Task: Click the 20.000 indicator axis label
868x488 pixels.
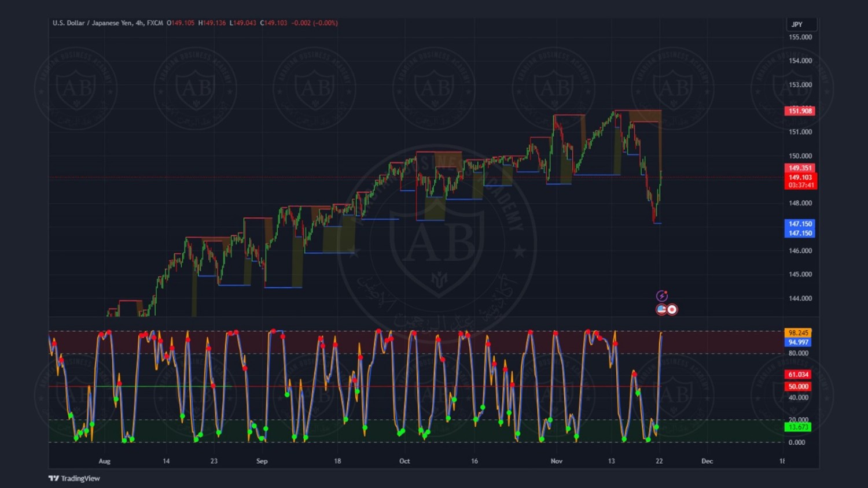Action: (798, 420)
